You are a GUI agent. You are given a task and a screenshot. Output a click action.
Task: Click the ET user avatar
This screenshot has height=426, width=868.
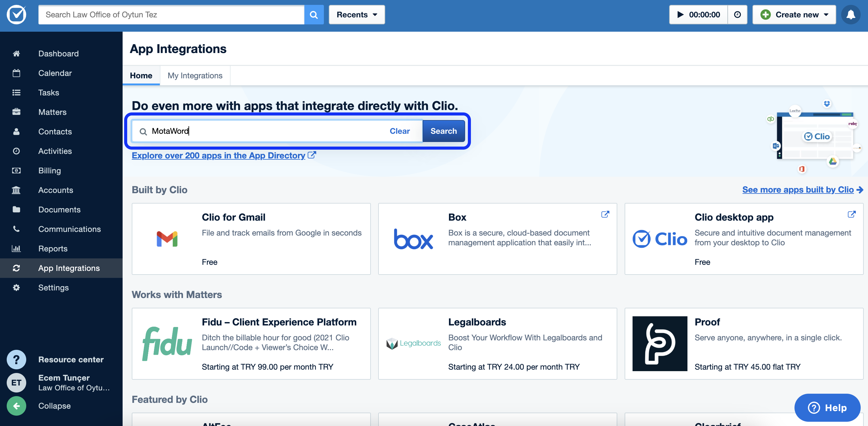click(16, 382)
